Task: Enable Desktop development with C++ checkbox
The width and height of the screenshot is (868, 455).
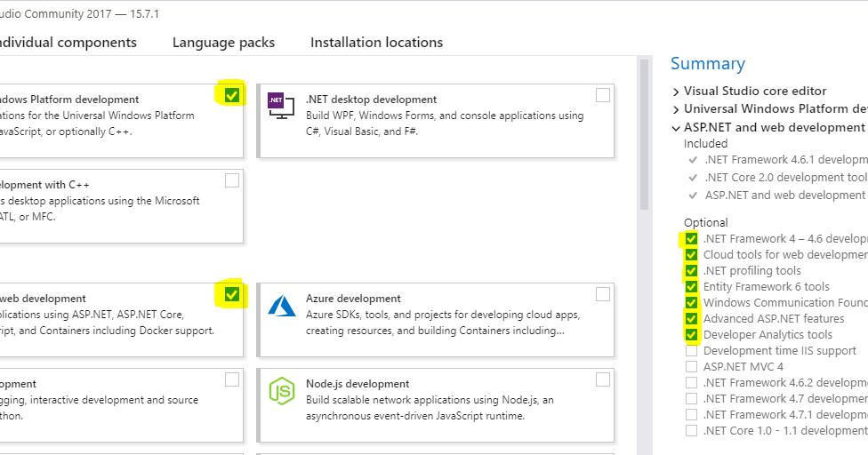Action: pyautogui.click(x=232, y=180)
